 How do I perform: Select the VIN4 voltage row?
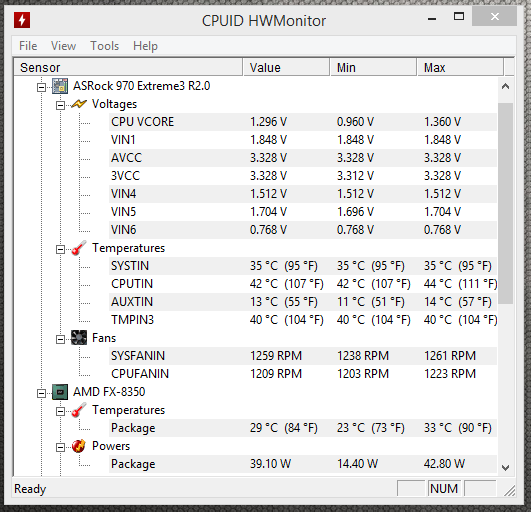click(x=303, y=194)
